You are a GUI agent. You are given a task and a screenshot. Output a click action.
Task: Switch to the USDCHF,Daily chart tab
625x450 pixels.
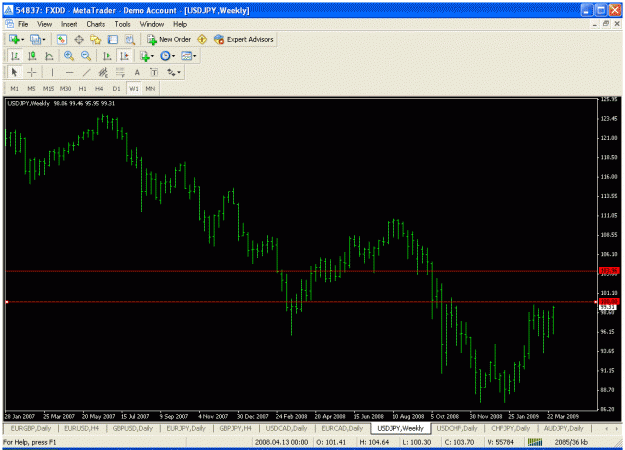click(x=457, y=428)
